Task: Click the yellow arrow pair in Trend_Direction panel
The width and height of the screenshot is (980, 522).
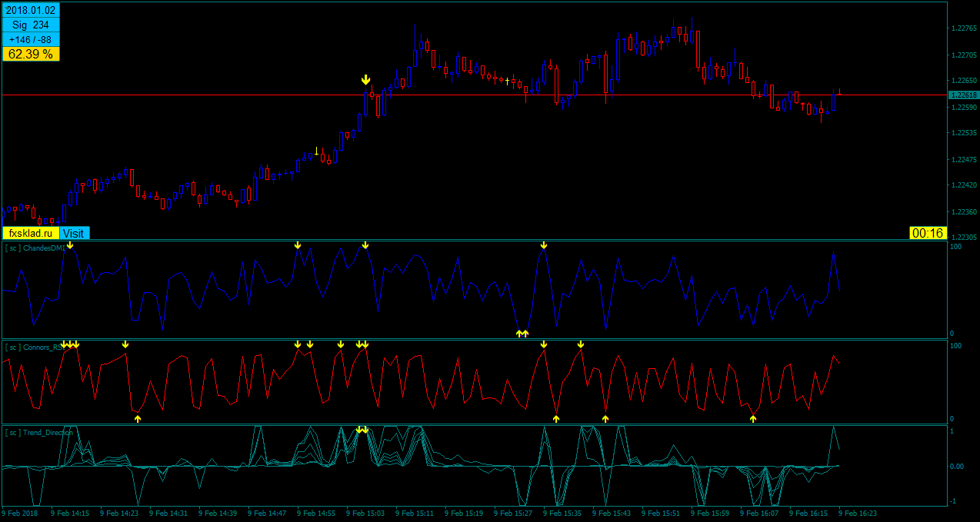Action: [362, 430]
